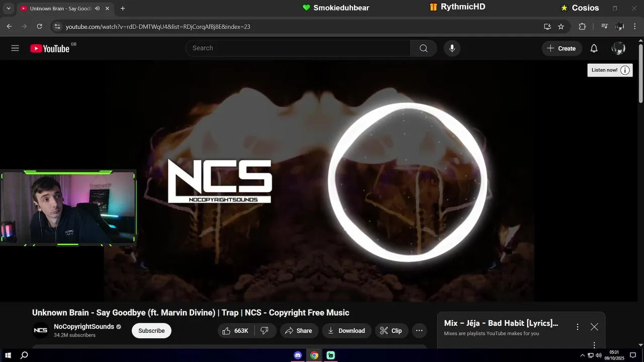Image resolution: width=644 pixels, height=362 pixels.
Task: Open the Mix – Jéja – Bad Habit playlist title
Action: [501, 323]
